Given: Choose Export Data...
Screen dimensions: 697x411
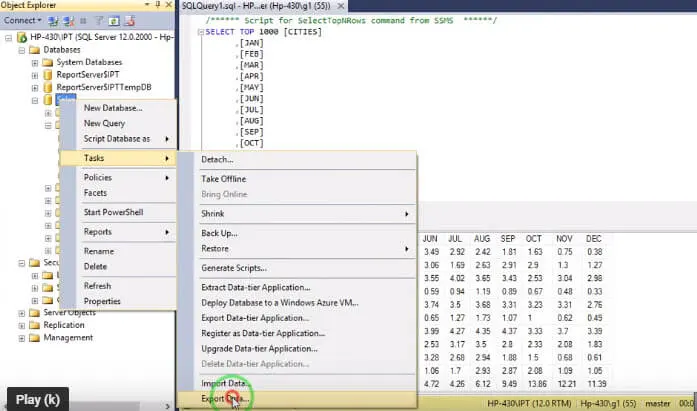Looking at the screenshot, I should 297,399.
